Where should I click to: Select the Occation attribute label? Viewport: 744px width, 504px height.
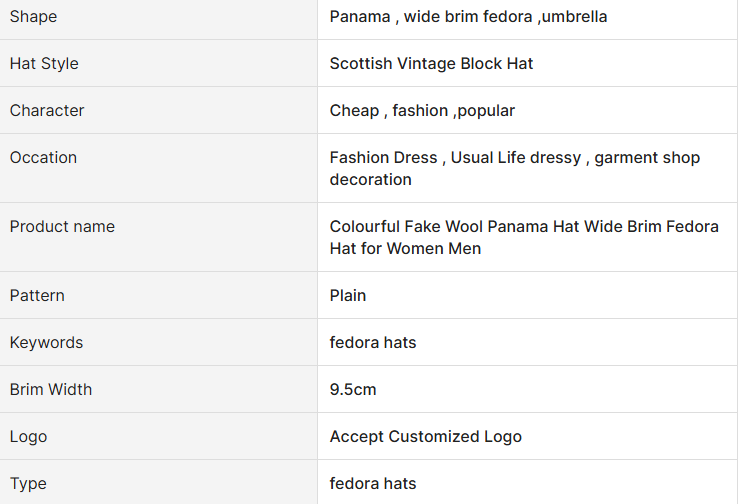[x=43, y=157]
